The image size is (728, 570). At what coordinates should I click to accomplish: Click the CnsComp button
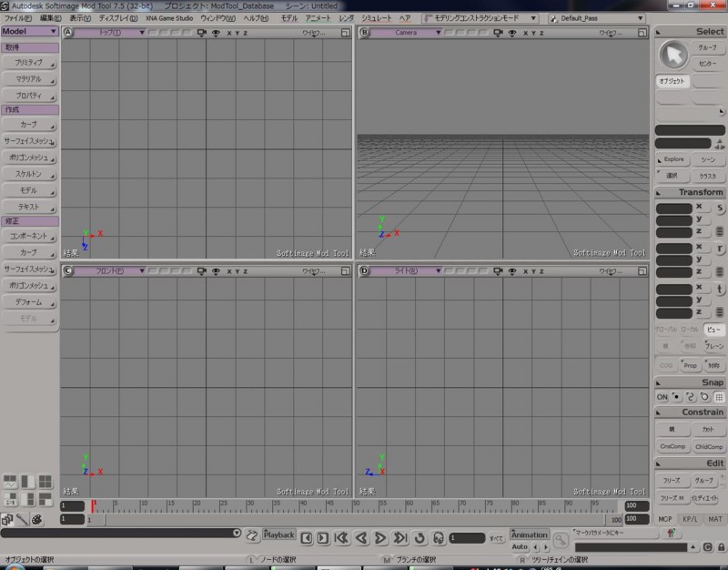click(x=672, y=446)
